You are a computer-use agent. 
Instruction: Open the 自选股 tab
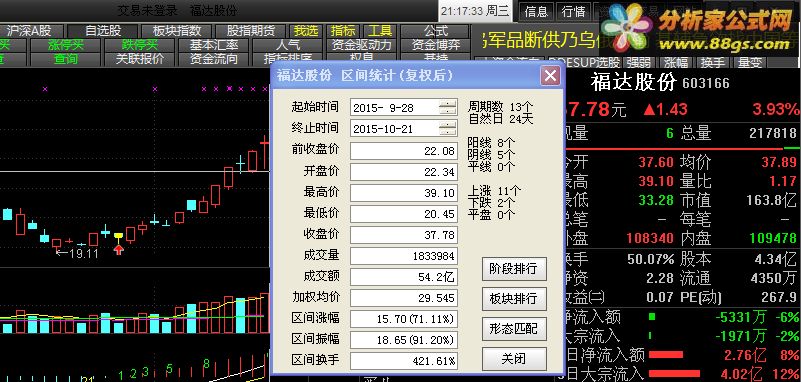pos(103,31)
